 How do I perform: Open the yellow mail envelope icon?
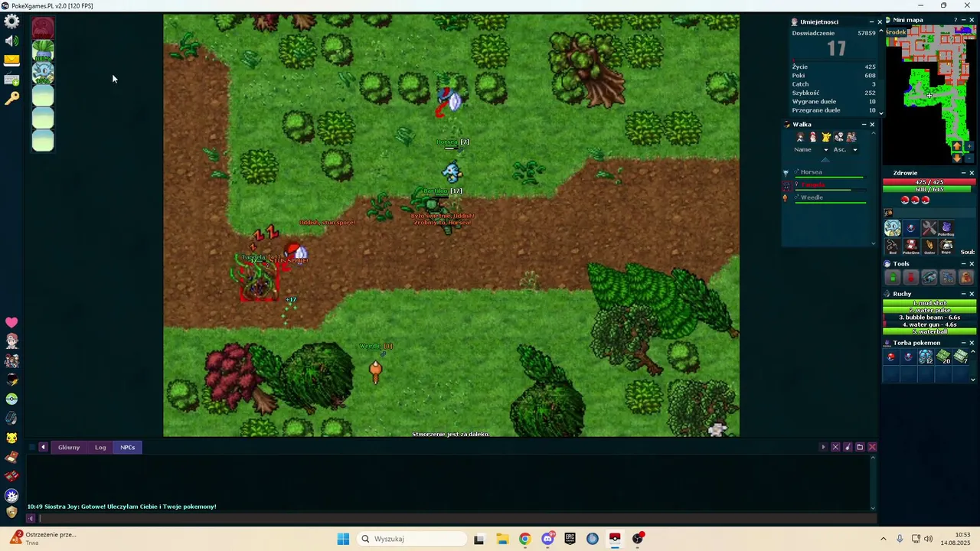(x=11, y=60)
